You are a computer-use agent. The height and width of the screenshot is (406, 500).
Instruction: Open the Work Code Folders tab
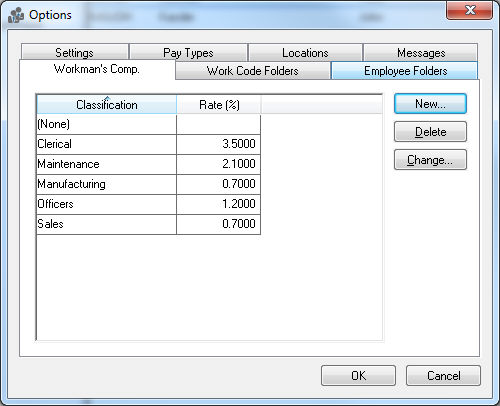pos(253,71)
